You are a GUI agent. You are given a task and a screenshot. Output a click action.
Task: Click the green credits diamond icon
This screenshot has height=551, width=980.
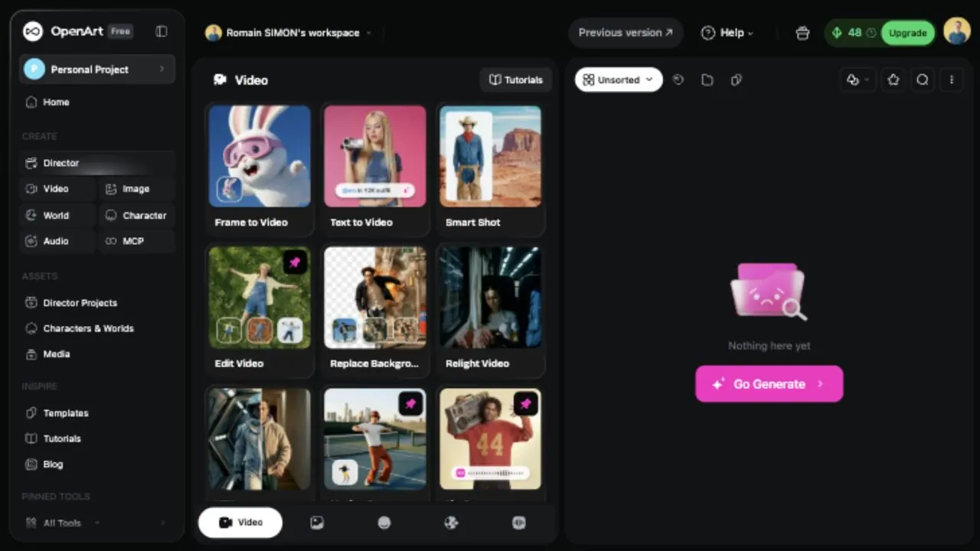coord(837,33)
